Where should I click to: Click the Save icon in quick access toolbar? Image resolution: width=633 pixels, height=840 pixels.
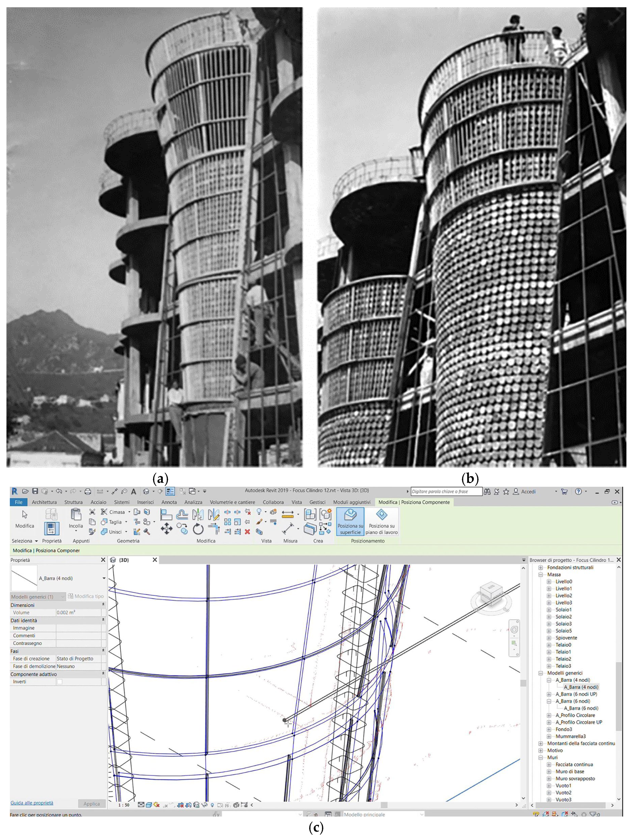[35, 491]
